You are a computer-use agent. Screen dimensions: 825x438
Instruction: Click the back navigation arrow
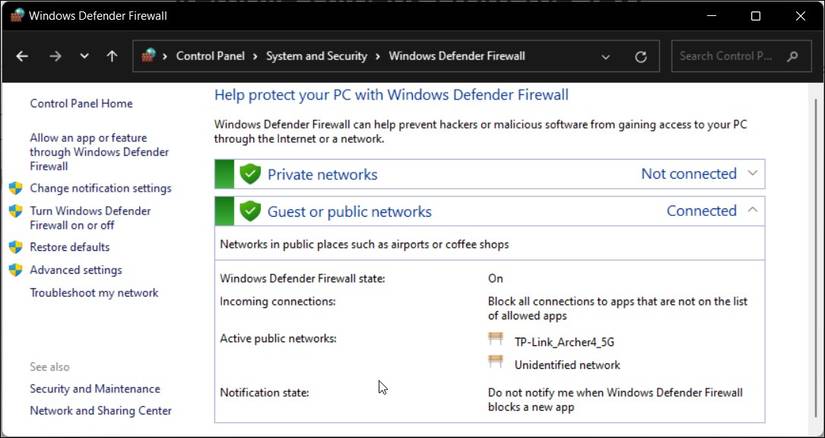[22, 57]
